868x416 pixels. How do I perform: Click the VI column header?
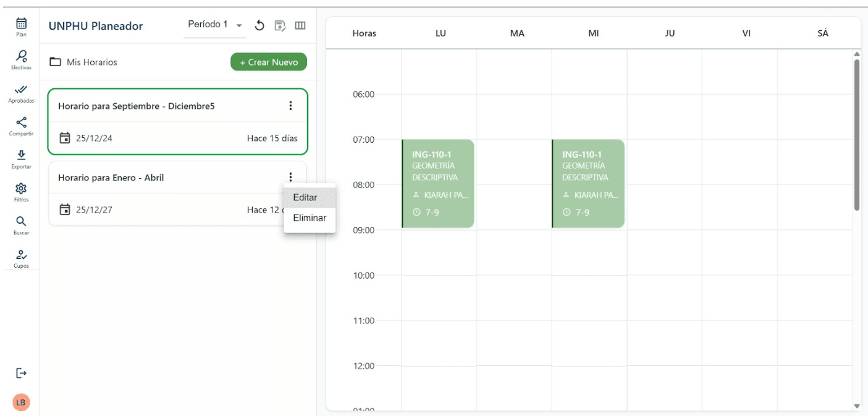click(746, 33)
